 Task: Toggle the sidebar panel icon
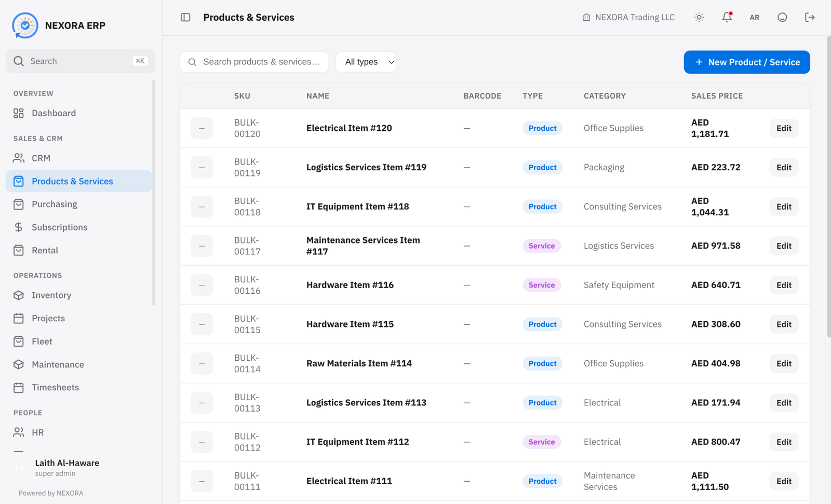pyautogui.click(x=185, y=17)
